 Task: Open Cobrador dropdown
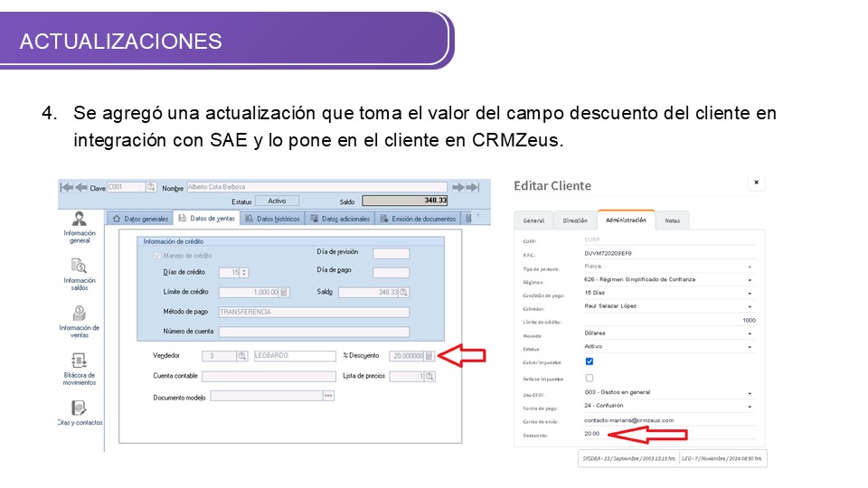[x=669, y=306]
